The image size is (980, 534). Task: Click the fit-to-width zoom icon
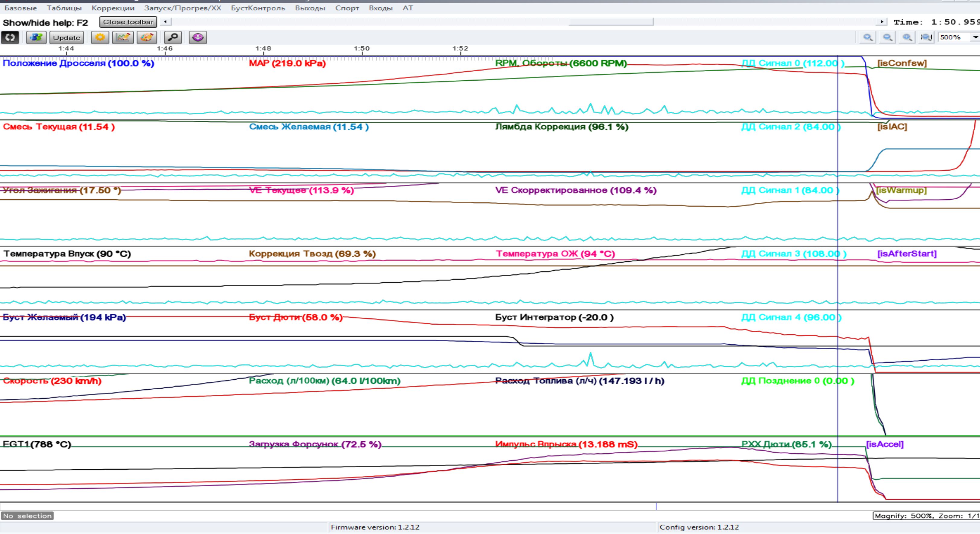click(x=926, y=37)
